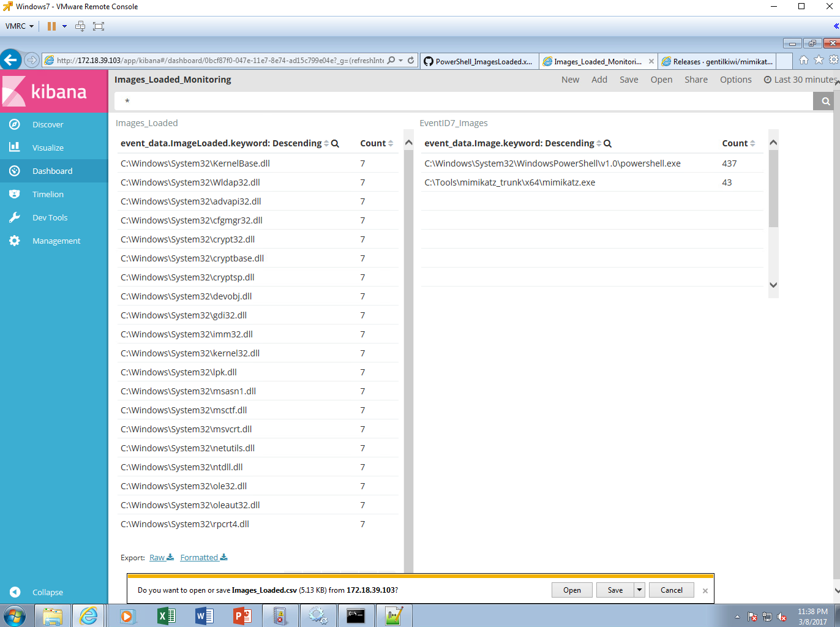Export Raw CSV link

[x=162, y=558]
